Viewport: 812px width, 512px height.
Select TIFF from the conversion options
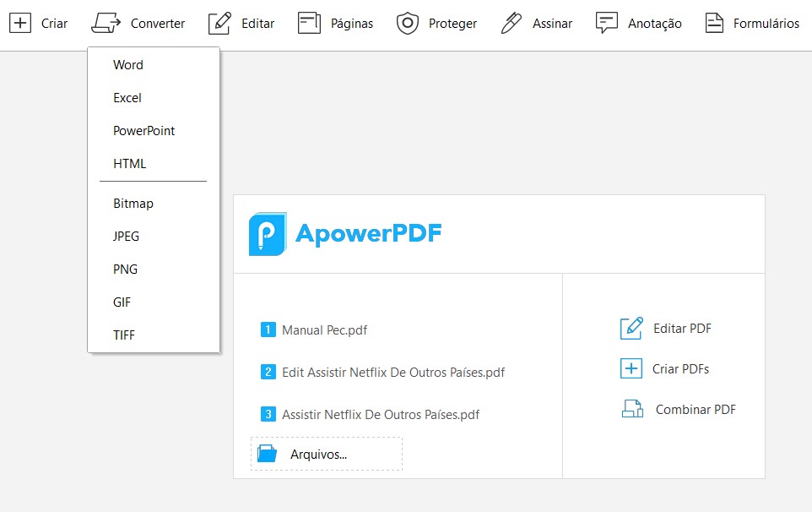coord(123,335)
